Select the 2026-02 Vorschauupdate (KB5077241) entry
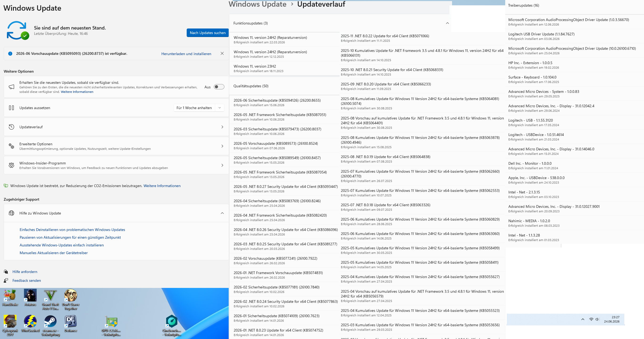This screenshot has height=339, width=644. (284, 261)
